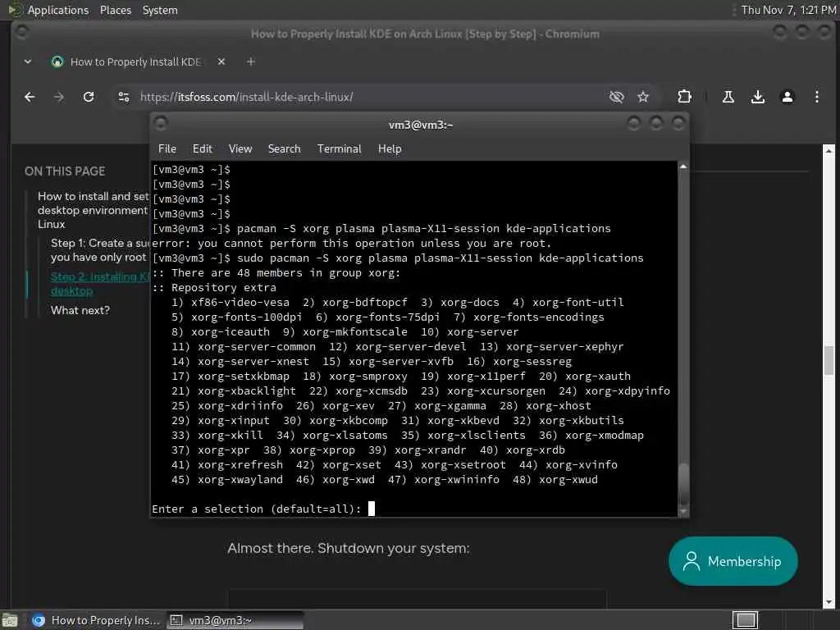Viewport: 840px width, 630px height.
Task: Close the vm3@vm3 terminal window
Action: click(x=678, y=124)
